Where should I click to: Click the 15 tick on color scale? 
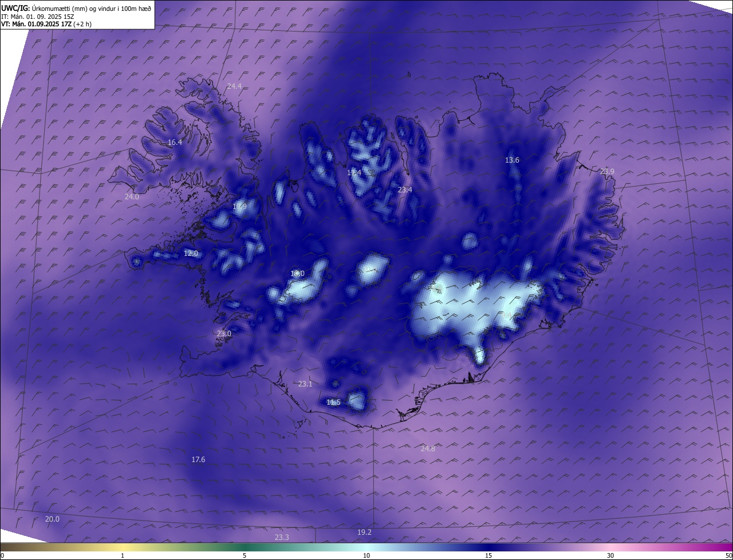[x=488, y=555]
